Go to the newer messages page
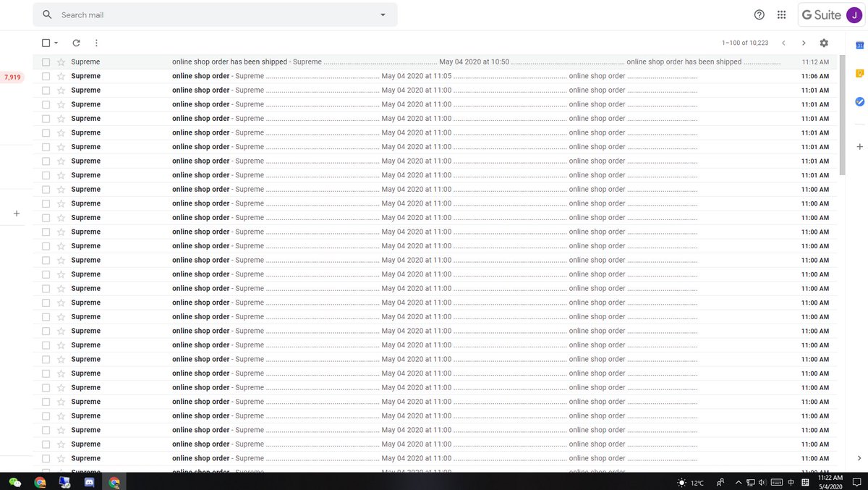This screenshot has width=868, height=490. [783, 43]
